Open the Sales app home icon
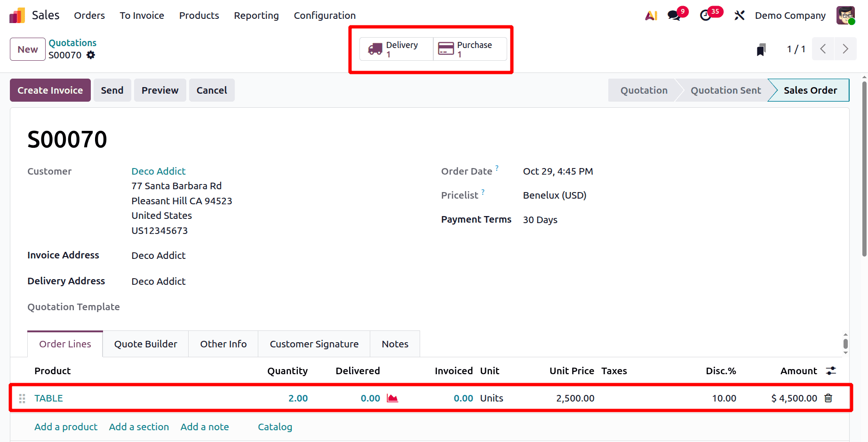868x442 pixels. coord(16,15)
